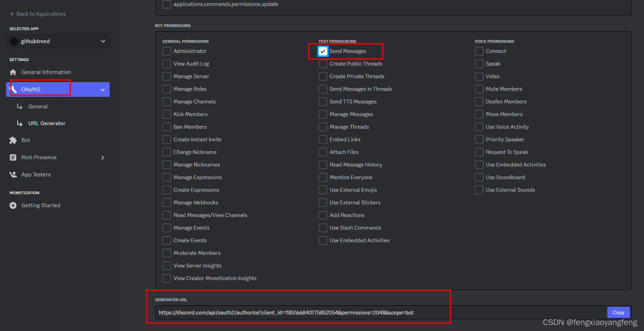
Task: Check the Embed Links box
Action: [x=323, y=139]
